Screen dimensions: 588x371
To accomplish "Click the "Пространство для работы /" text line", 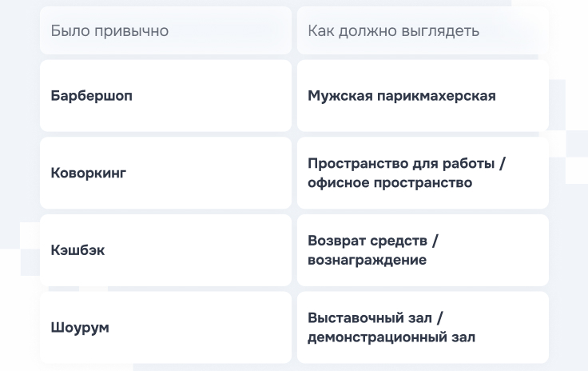I will pyautogui.click(x=407, y=164).
